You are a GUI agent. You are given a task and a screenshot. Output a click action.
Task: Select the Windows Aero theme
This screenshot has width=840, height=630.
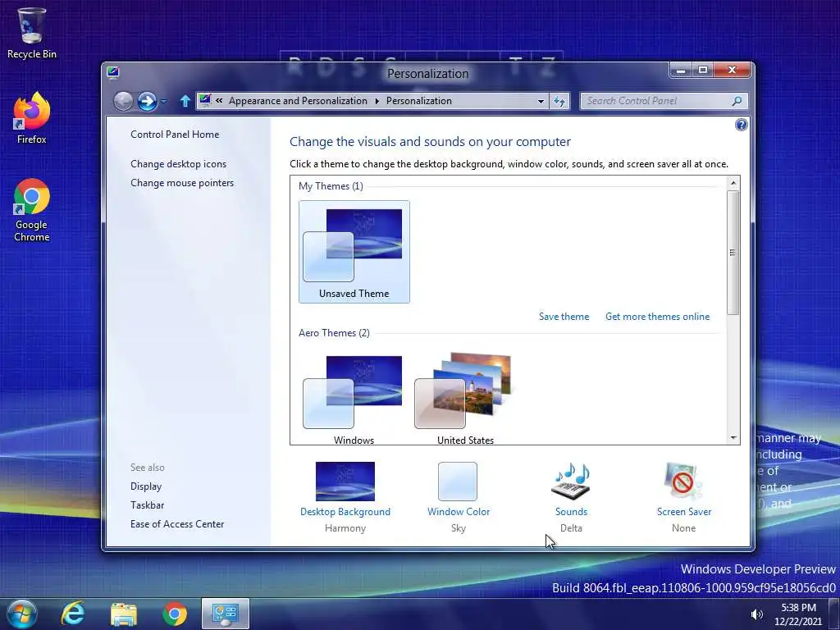(354, 399)
